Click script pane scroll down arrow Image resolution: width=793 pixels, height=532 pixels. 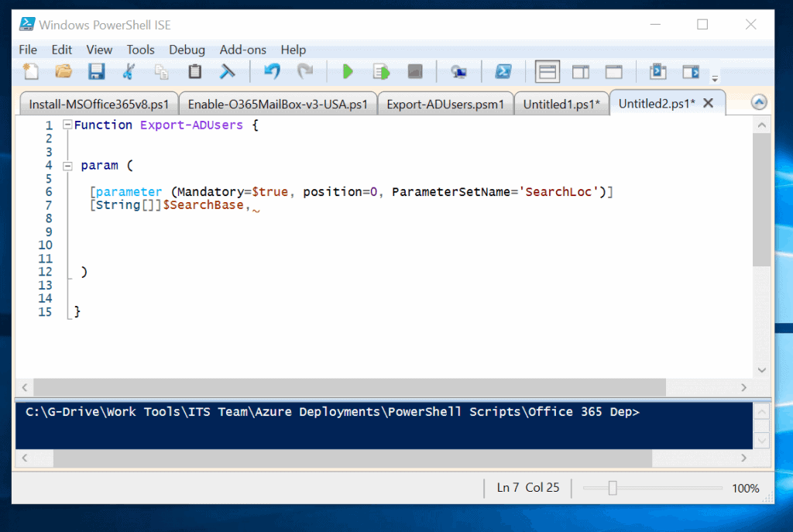coord(762,370)
